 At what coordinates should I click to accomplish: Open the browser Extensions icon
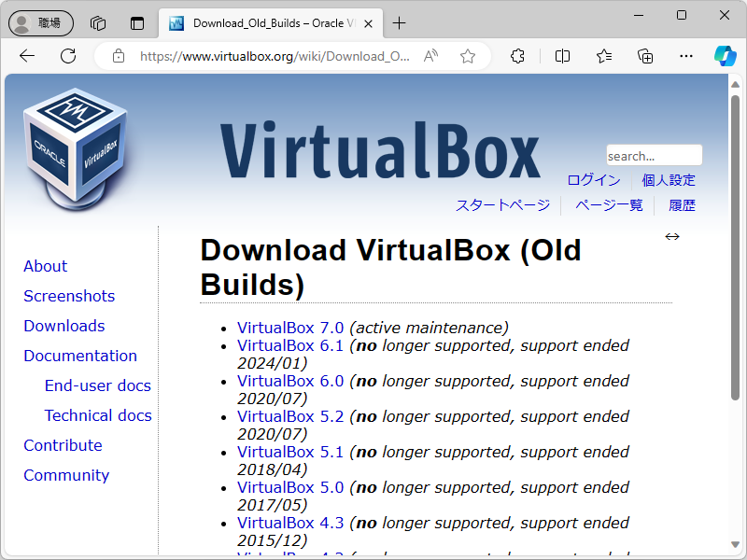pos(516,56)
